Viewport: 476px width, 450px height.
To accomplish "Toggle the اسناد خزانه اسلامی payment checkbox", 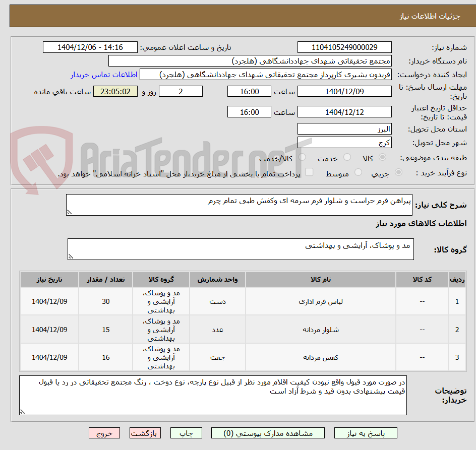I will coord(309,172).
